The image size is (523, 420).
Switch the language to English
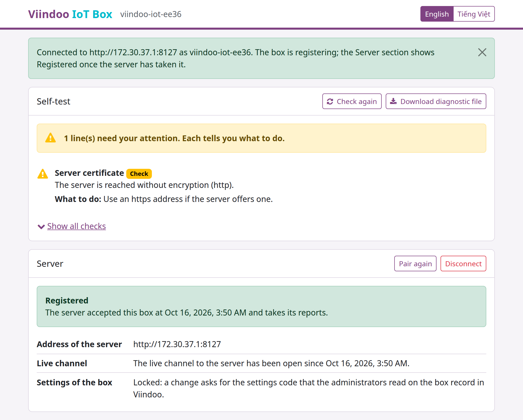coord(437,14)
